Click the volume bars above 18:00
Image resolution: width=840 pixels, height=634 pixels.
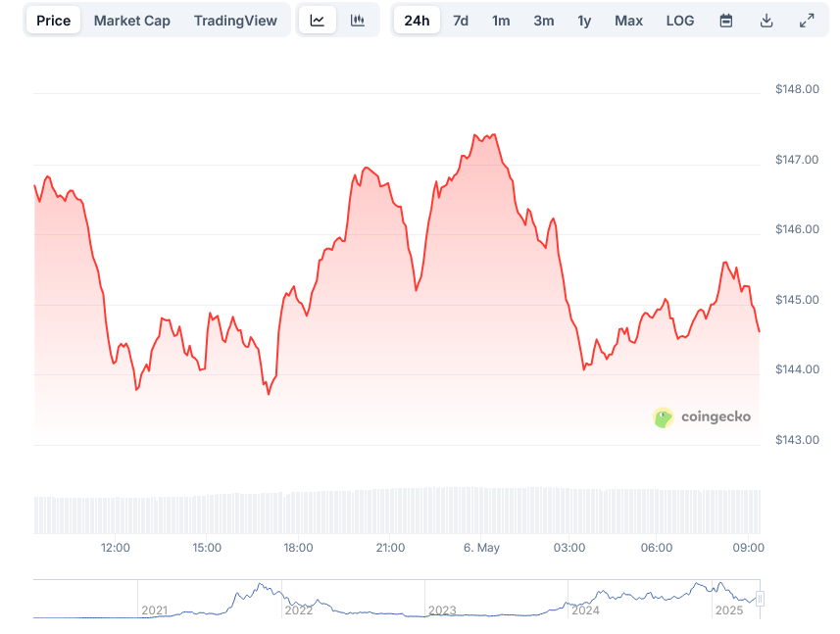point(298,510)
